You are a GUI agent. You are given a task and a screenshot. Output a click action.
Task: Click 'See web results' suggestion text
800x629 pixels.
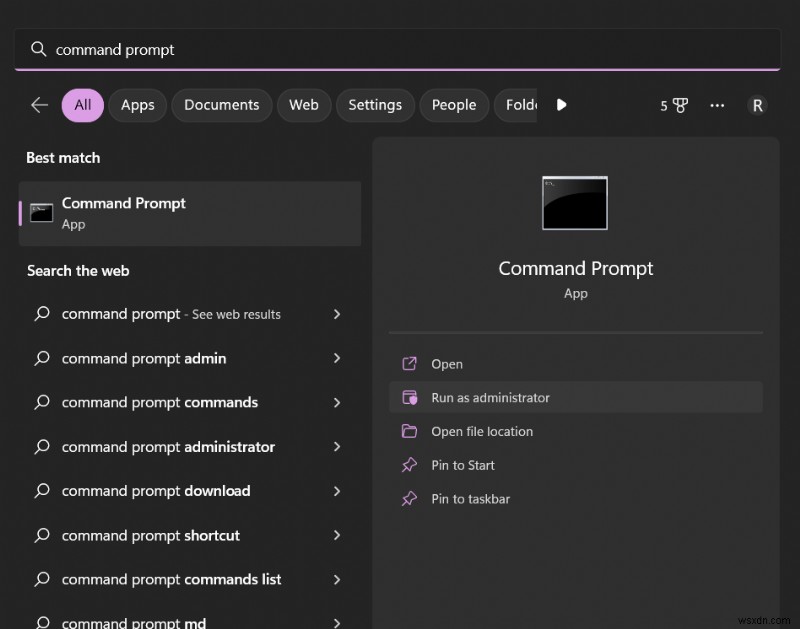(236, 314)
